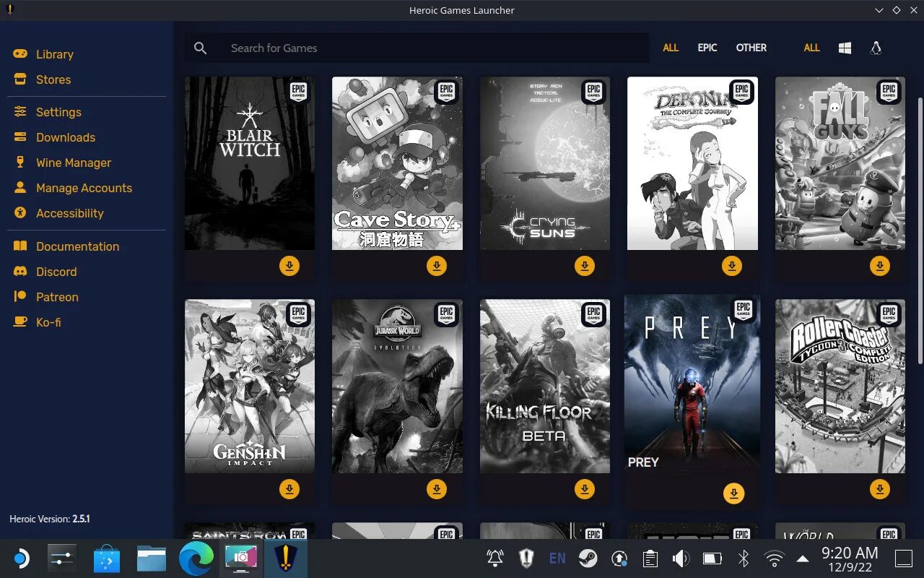
Task: Download Killing Floor 2 Beta
Action: click(x=584, y=489)
